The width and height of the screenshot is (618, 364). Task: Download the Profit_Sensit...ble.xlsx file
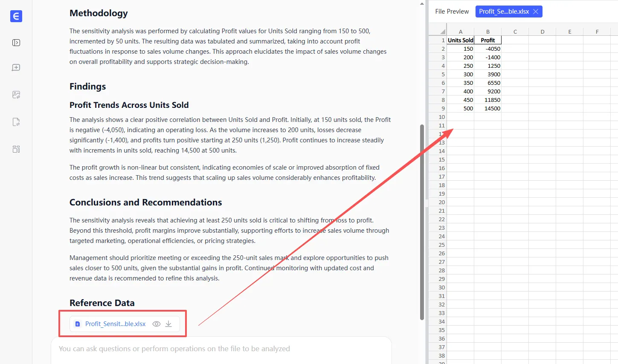click(168, 324)
